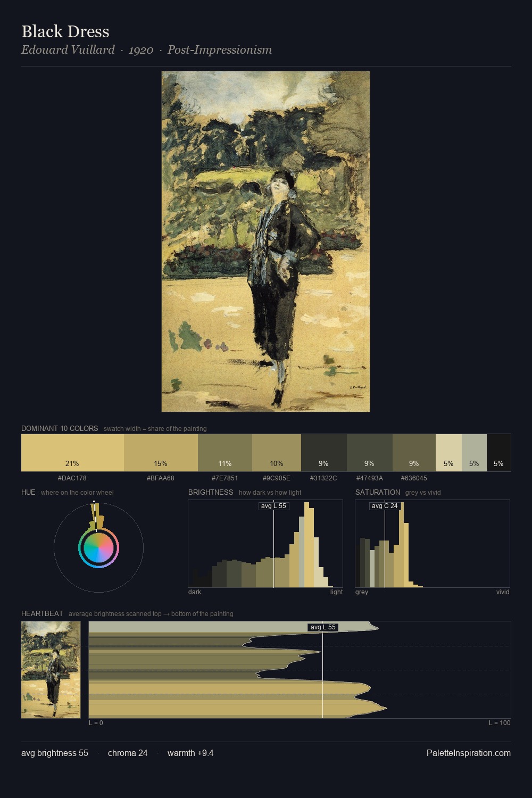Click the small painting thumbnail beside Heartbeat chart
Viewport: 532px width, 798px height.
tap(51, 670)
